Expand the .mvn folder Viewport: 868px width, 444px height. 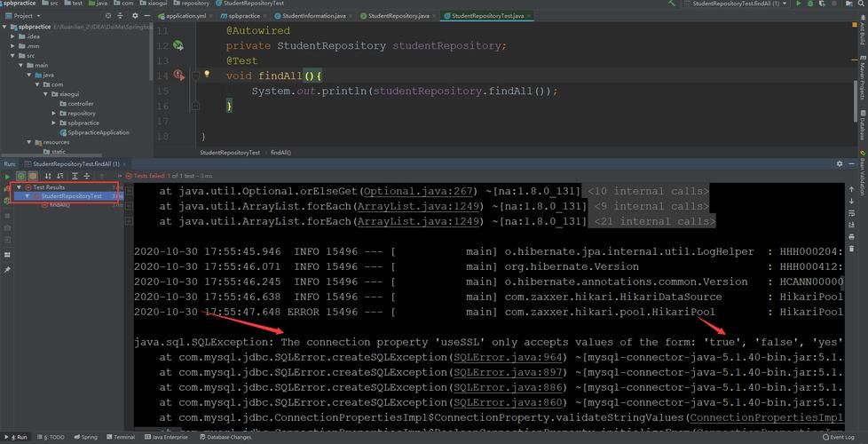pos(12,46)
